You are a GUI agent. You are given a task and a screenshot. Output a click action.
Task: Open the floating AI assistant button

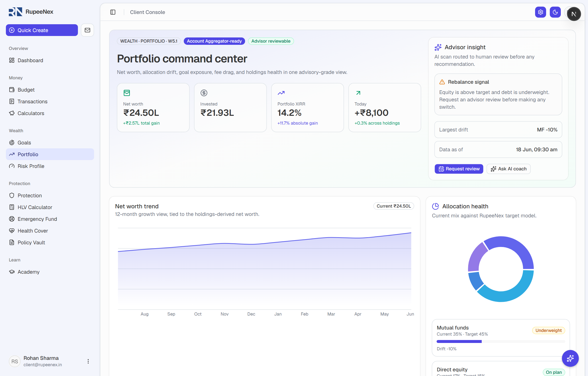570,358
